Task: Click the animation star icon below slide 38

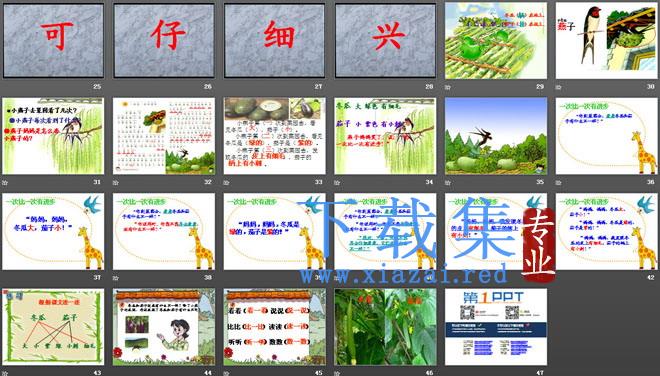Action: pyautogui.click(x=116, y=278)
